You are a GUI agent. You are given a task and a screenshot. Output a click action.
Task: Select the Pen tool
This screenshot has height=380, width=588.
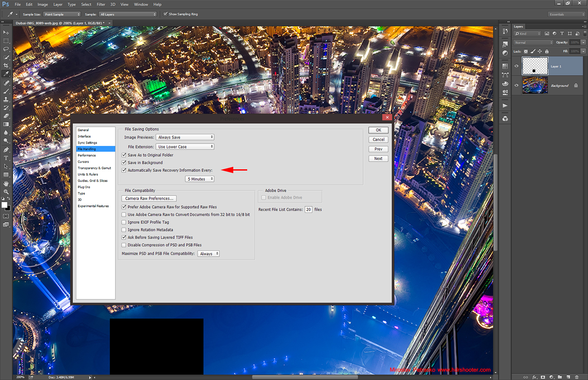click(6, 149)
